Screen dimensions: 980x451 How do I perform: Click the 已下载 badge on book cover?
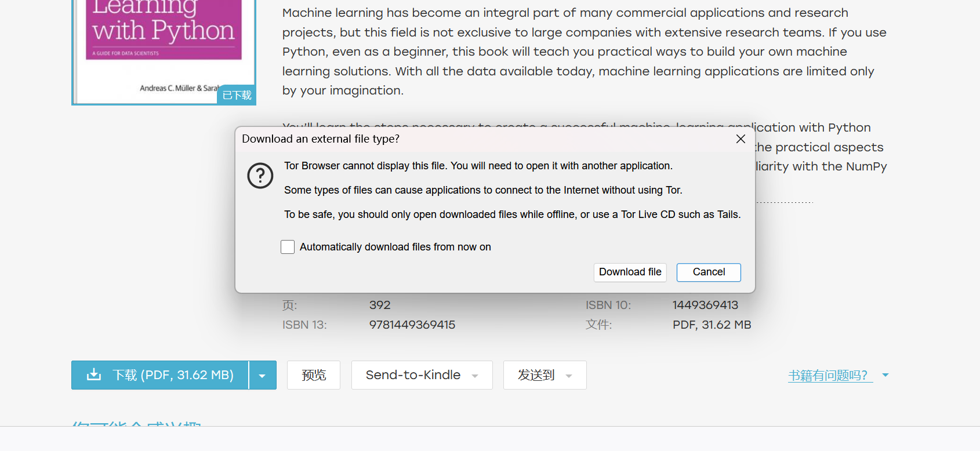coord(237,95)
